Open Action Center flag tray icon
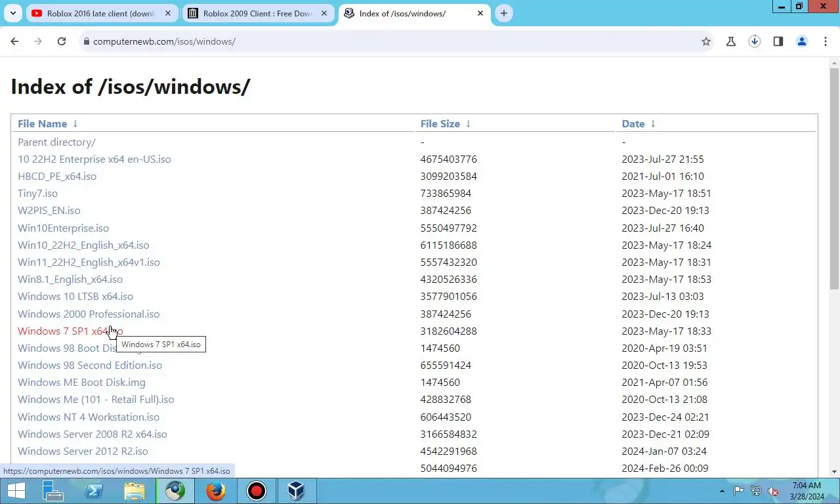The image size is (840, 504). point(738,491)
